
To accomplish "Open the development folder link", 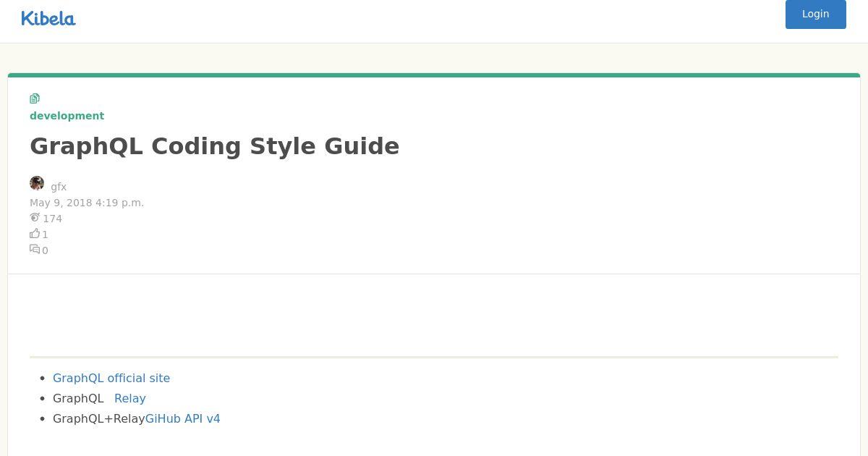I will click(x=67, y=116).
